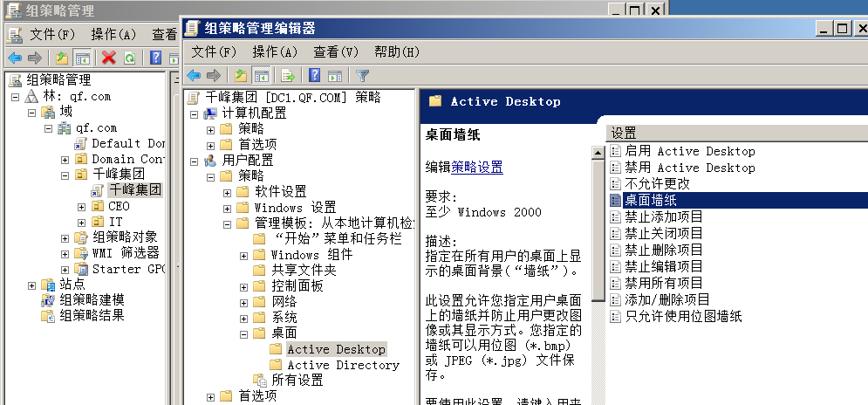Select the 添加/删除项目 setting
This screenshot has height=405, width=868.
coord(667,299)
